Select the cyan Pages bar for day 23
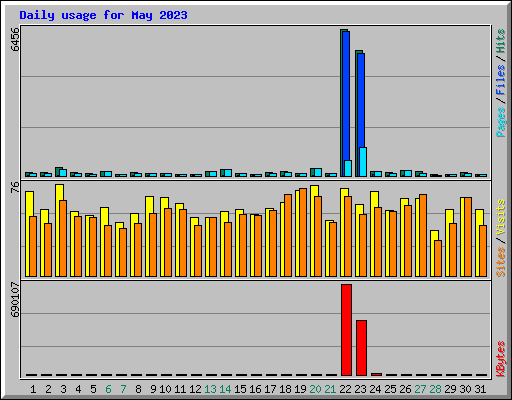 363,162
